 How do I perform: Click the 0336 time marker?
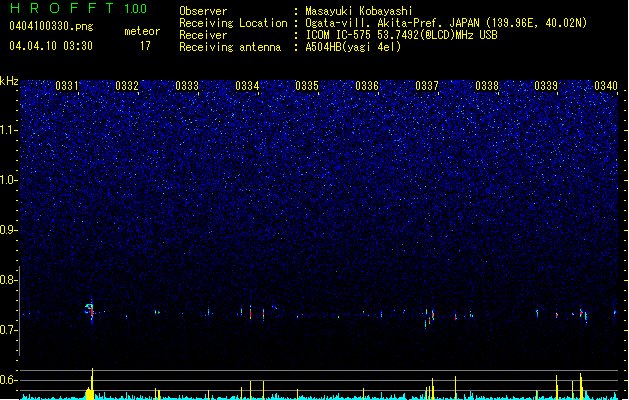[x=367, y=86]
